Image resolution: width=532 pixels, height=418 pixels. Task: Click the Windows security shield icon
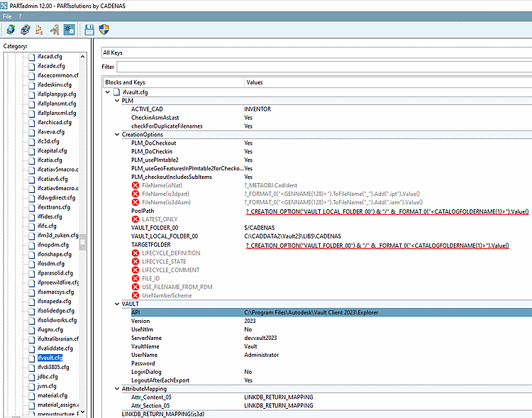pyautogui.click(x=104, y=30)
